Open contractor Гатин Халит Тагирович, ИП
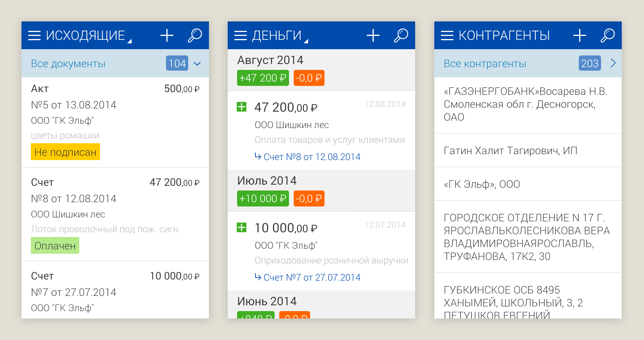Screen dimensions: 644x340 point(528,151)
